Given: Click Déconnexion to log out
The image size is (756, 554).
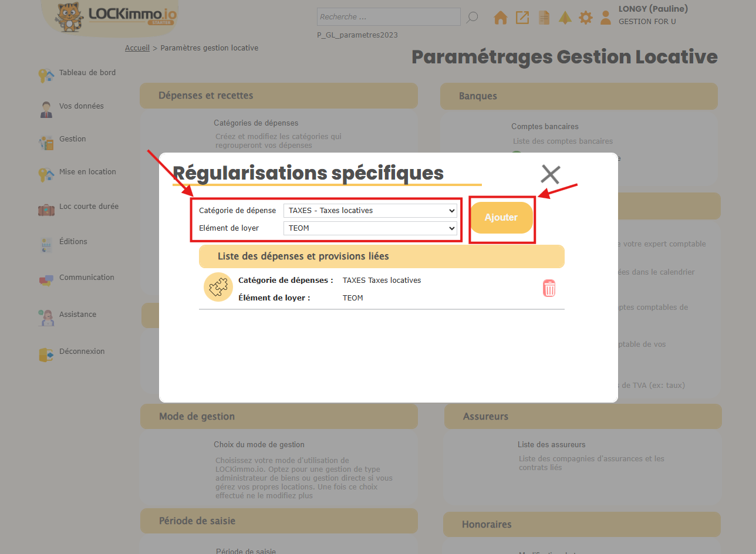Looking at the screenshot, I should pyautogui.click(x=82, y=352).
